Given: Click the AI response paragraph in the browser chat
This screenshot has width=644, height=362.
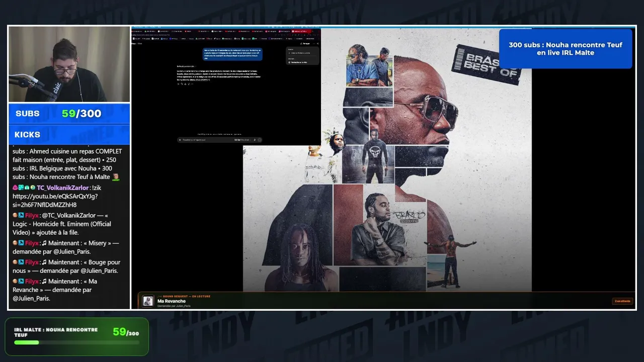Looking at the screenshot, I should point(219,75).
